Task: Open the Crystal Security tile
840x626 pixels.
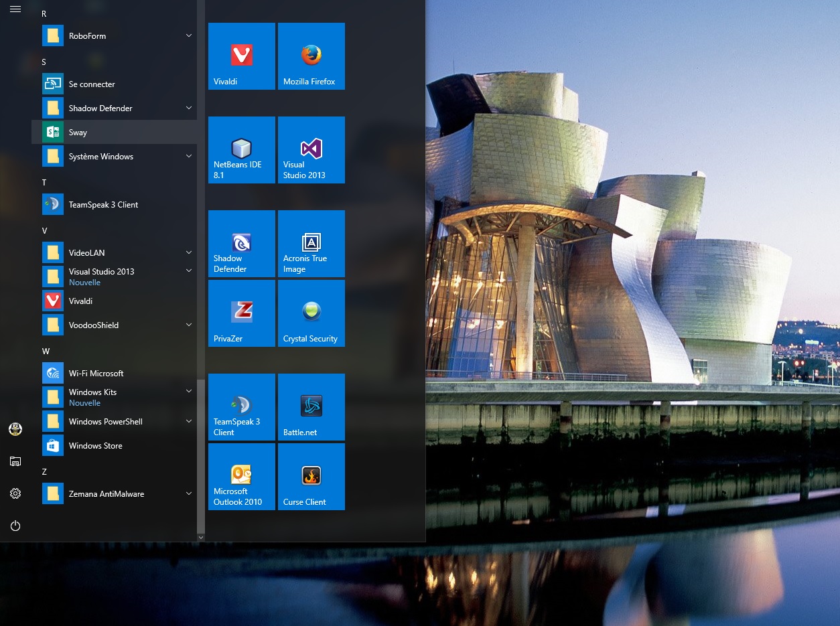Action: click(x=311, y=313)
